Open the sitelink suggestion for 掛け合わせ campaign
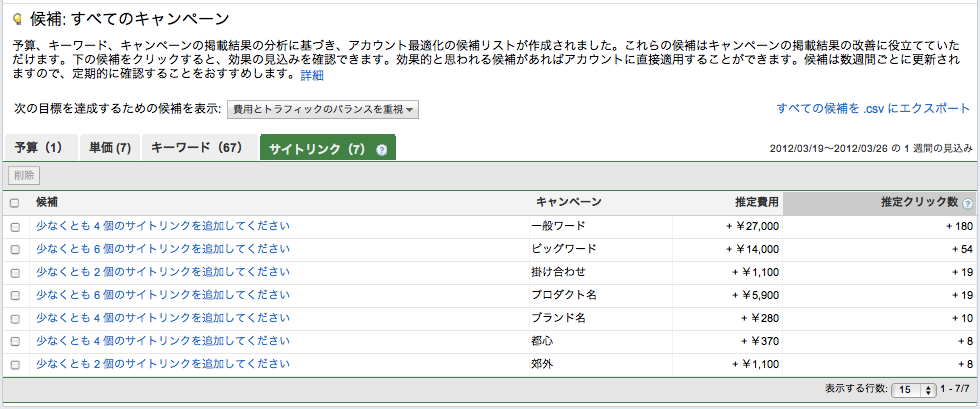 (163, 272)
